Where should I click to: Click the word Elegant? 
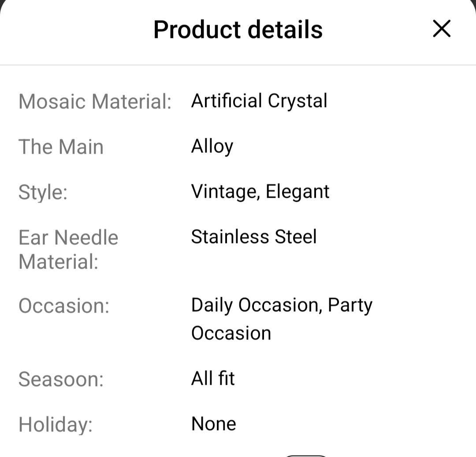tap(297, 192)
